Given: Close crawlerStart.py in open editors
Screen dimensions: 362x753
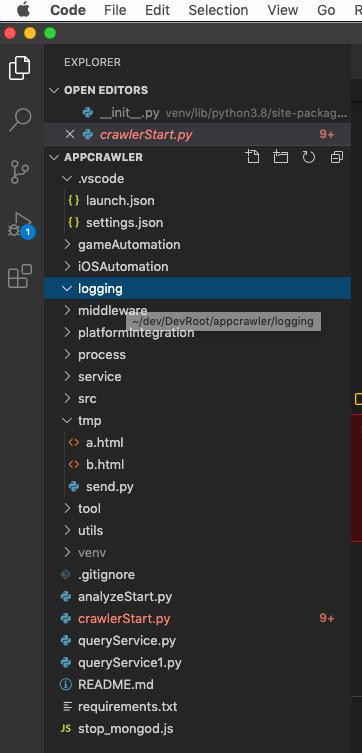Looking at the screenshot, I should coord(70,134).
